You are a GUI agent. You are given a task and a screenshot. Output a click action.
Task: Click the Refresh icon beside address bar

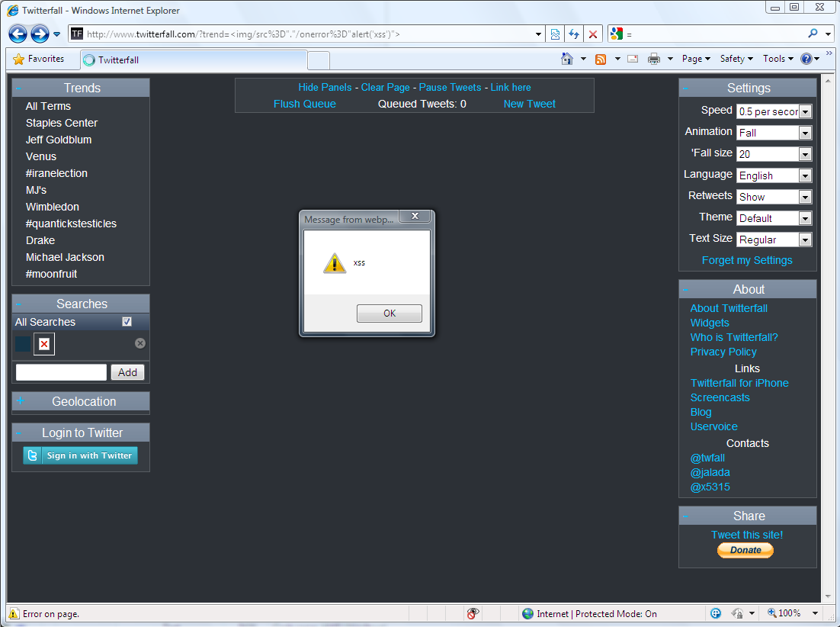[574, 34]
